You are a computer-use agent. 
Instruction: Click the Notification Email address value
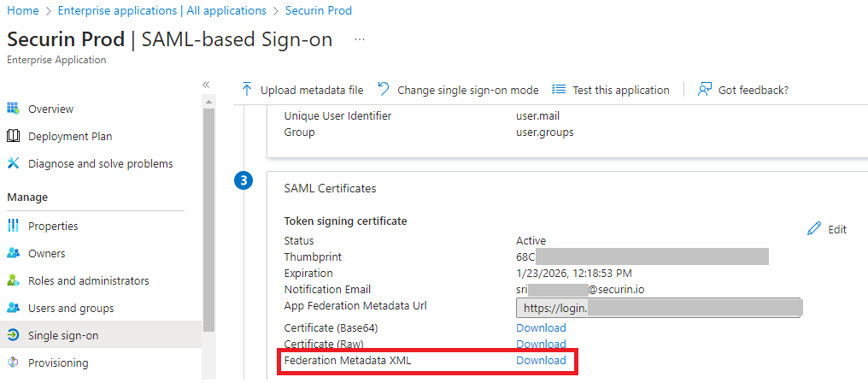[x=579, y=289]
